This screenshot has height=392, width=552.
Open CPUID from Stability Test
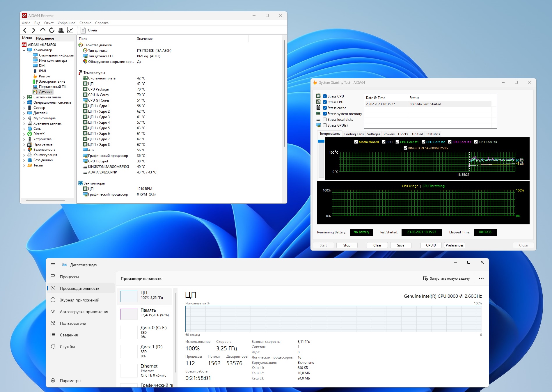431,245
